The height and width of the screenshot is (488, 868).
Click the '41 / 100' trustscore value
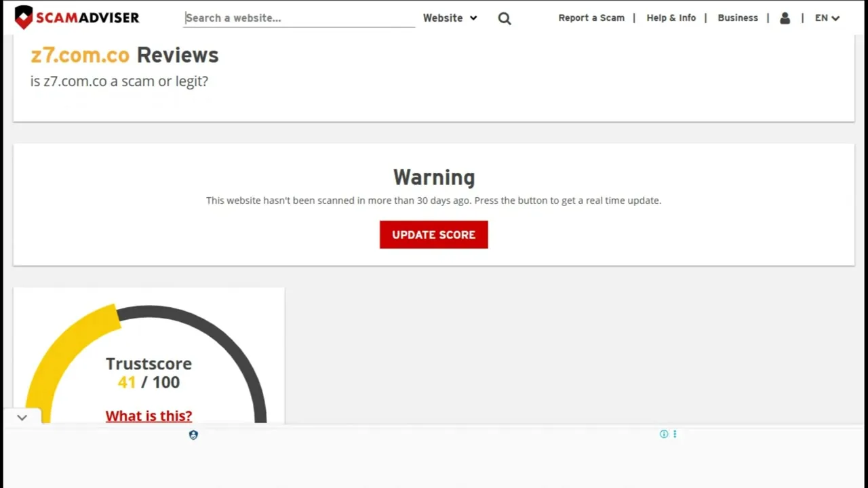click(x=149, y=382)
